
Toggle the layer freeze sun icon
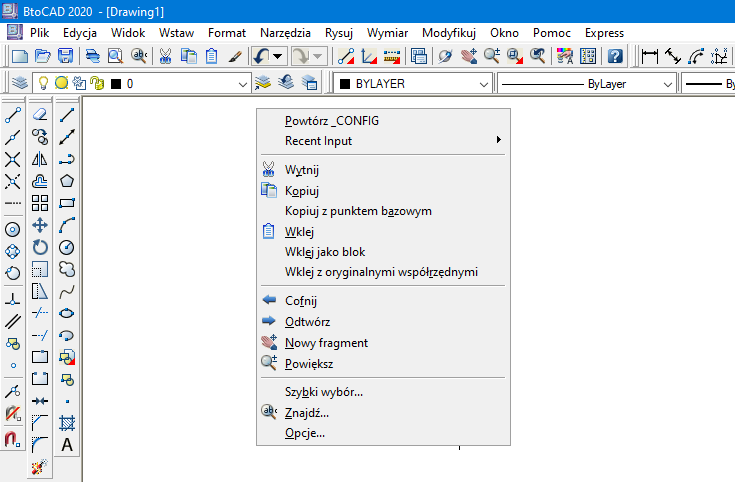tap(61, 84)
